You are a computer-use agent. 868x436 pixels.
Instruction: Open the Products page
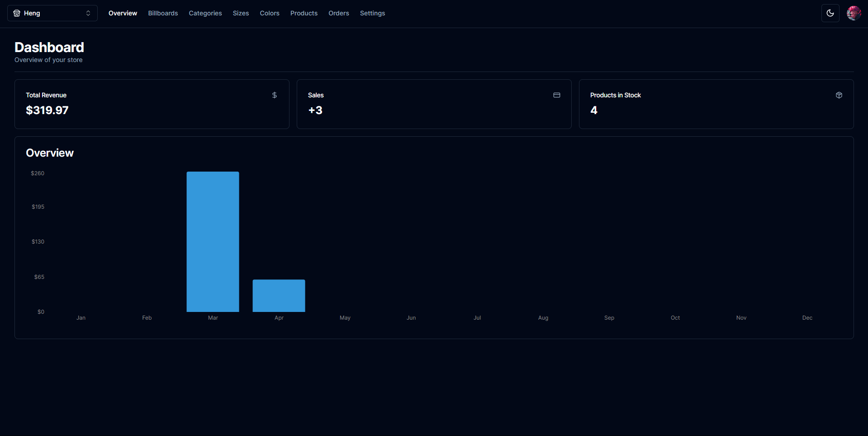304,13
